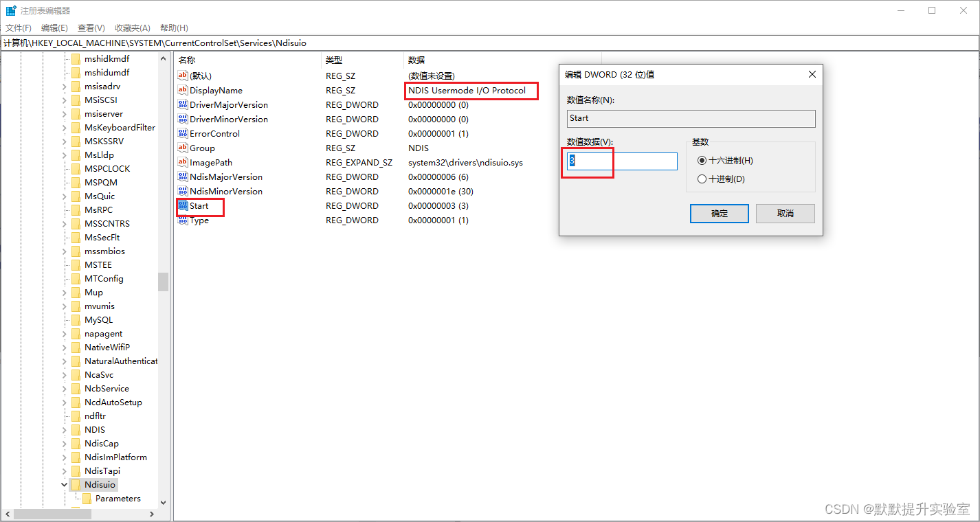Expand the NcbService tree node
Image resolution: width=980 pixels, height=522 pixels.
coord(64,389)
